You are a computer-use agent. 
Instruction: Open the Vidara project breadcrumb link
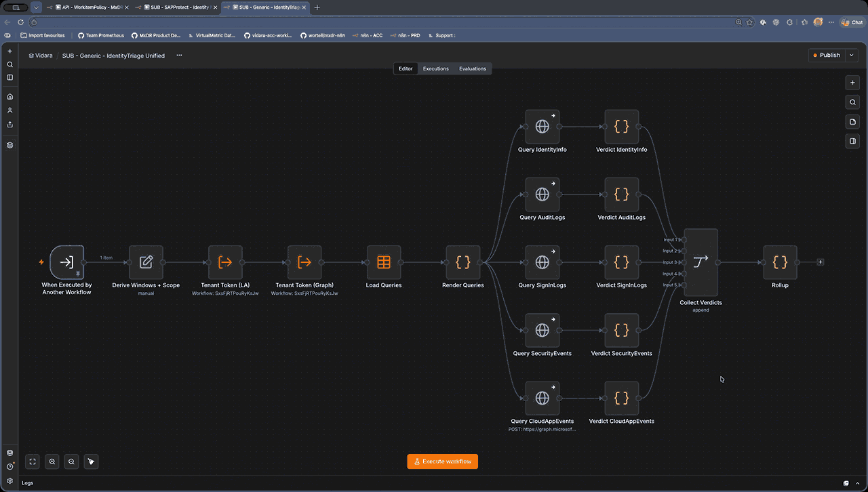pyautogui.click(x=41, y=56)
